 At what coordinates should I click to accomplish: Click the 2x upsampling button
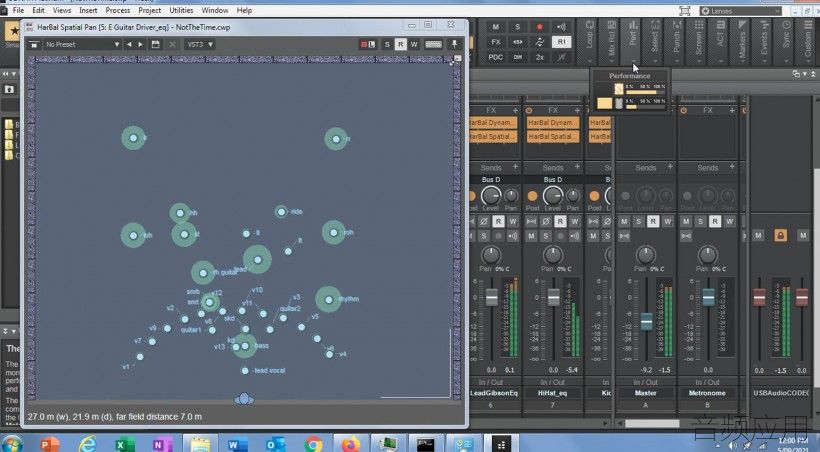pyautogui.click(x=540, y=57)
